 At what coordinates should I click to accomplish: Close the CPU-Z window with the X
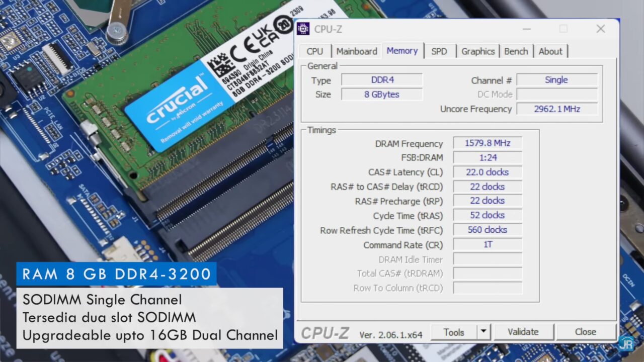coord(600,29)
